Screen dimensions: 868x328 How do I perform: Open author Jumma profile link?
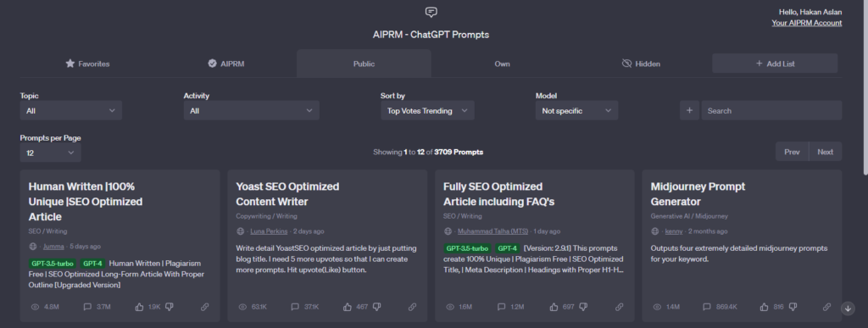click(53, 247)
